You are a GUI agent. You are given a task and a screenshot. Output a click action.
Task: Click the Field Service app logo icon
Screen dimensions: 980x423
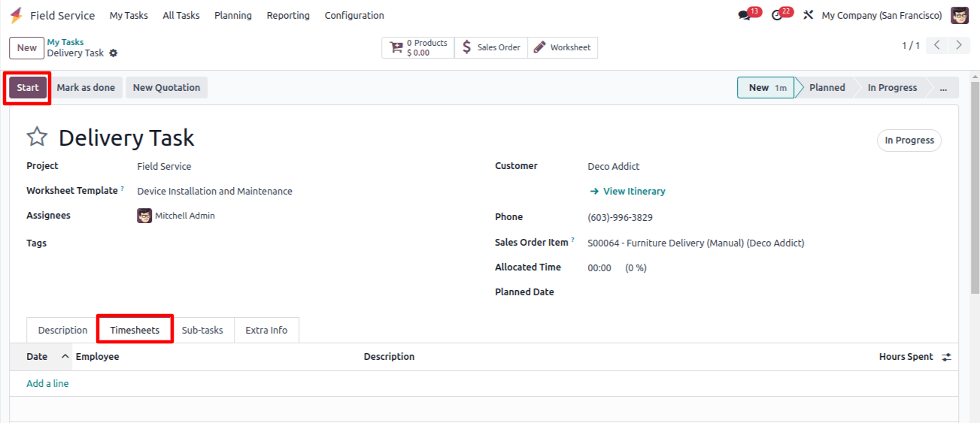click(16, 15)
